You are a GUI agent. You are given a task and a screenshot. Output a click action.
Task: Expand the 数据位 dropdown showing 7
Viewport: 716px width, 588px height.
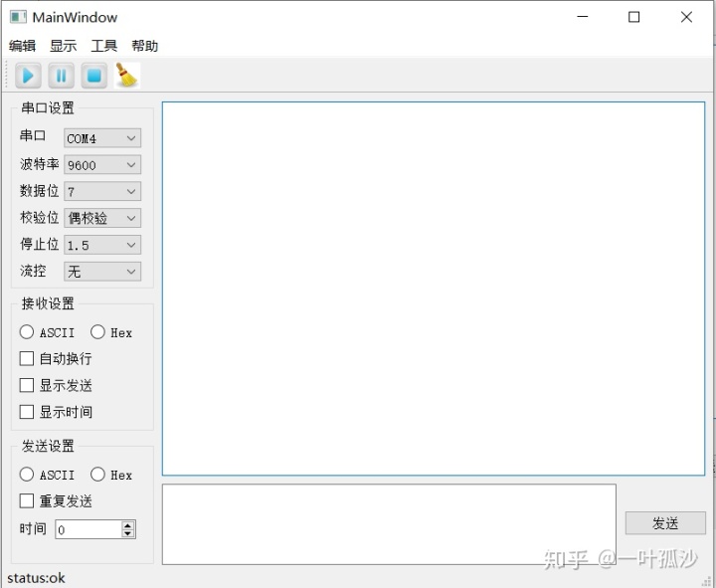point(102,191)
